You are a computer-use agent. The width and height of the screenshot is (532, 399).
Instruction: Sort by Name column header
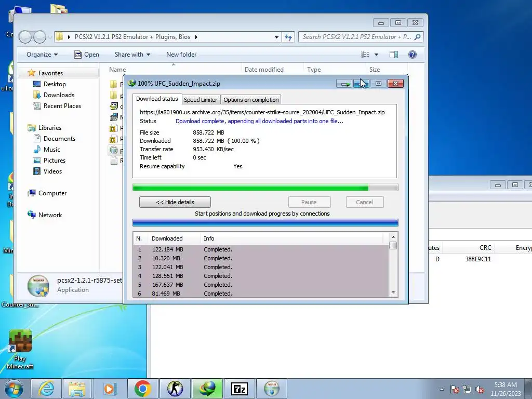117,70
